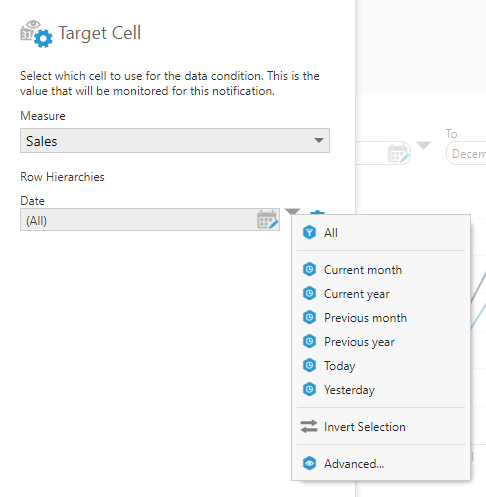
Task: Open the Measure dropdown showing Sales
Action: coord(175,141)
